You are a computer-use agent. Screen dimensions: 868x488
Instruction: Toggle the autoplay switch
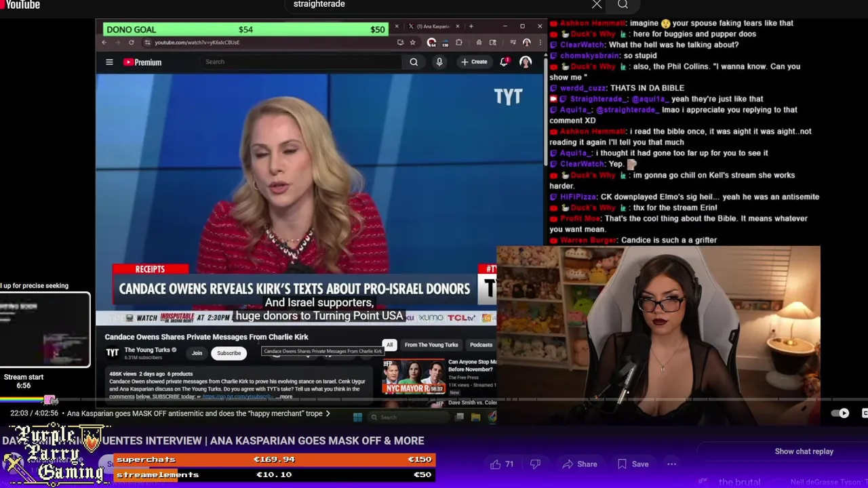[x=841, y=413]
